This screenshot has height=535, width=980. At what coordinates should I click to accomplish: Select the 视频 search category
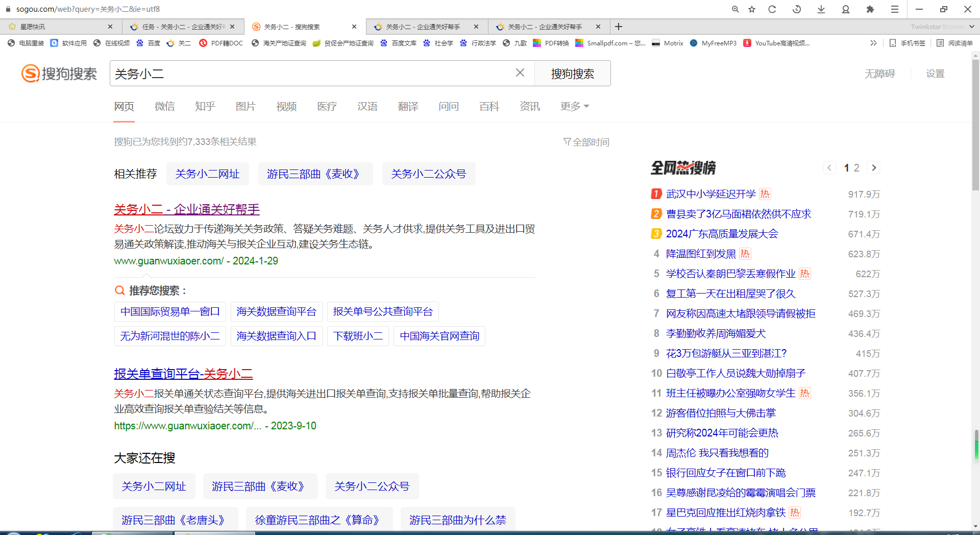286,106
